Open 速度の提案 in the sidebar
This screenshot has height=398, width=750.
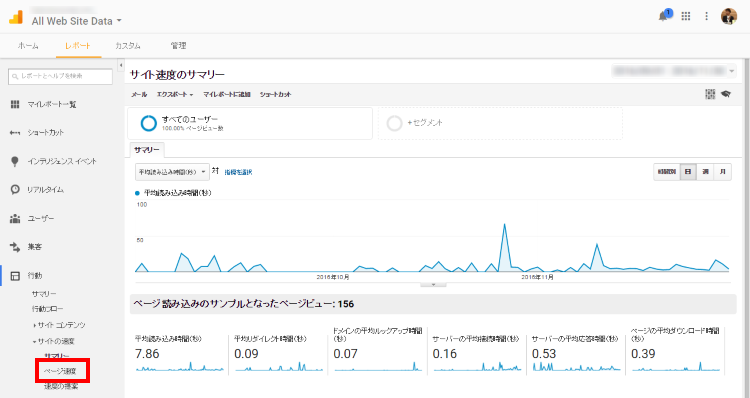(x=61, y=386)
